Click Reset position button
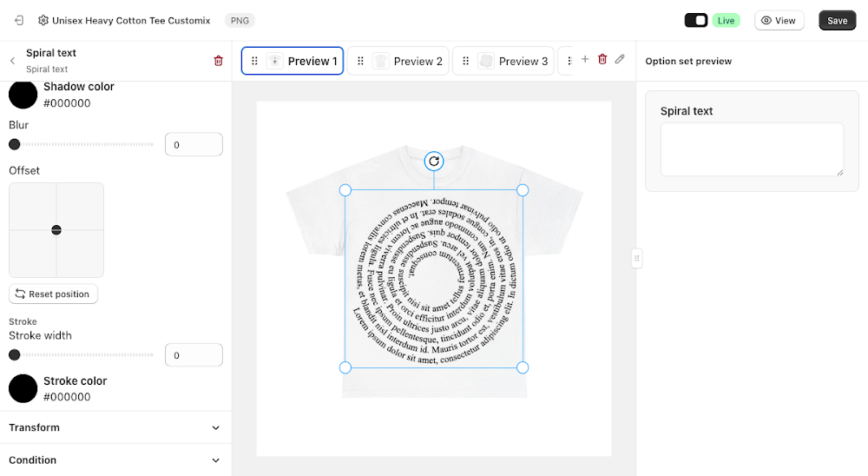The image size is (868, 476). (x=53, y=294)
